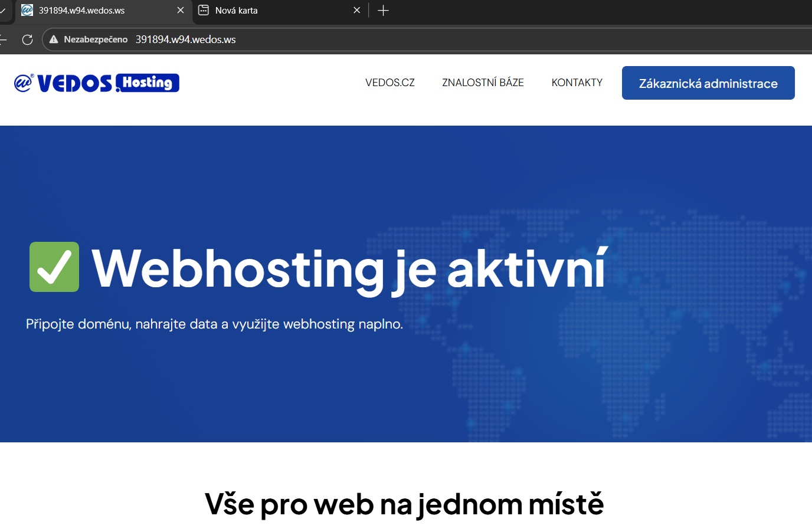The image size is (812, 532).
Task: Open the tab search dropdown chevron
Action: pyautogui.click(x=3, y=10)
